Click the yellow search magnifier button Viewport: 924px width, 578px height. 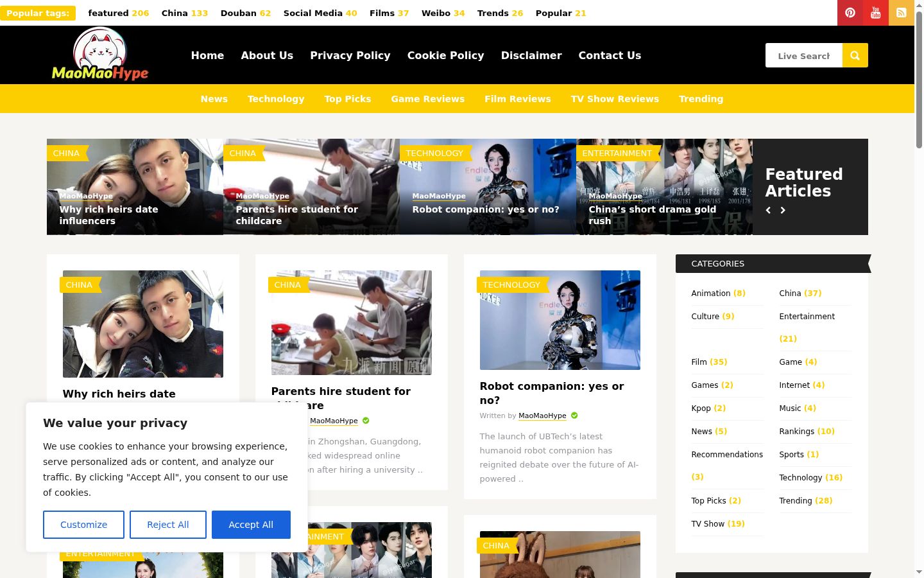click(x=855, y=55)
